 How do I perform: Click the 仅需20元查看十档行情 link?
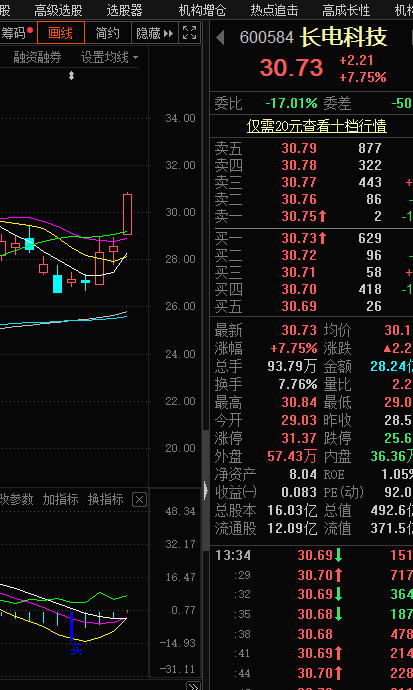tap(316, 126)
